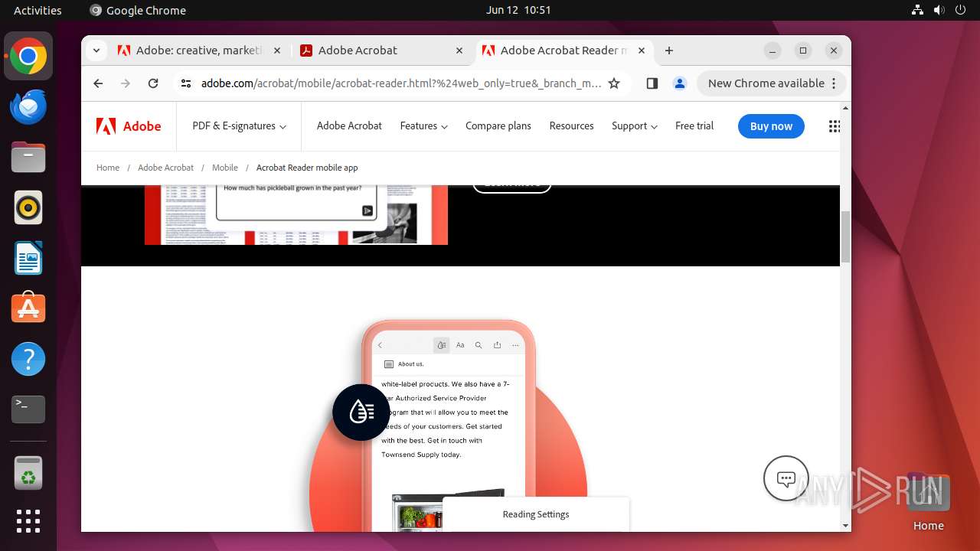Go to Mobile in the breadcrumb
This screenshot has height=551, width=980.
tap(225, 168)
